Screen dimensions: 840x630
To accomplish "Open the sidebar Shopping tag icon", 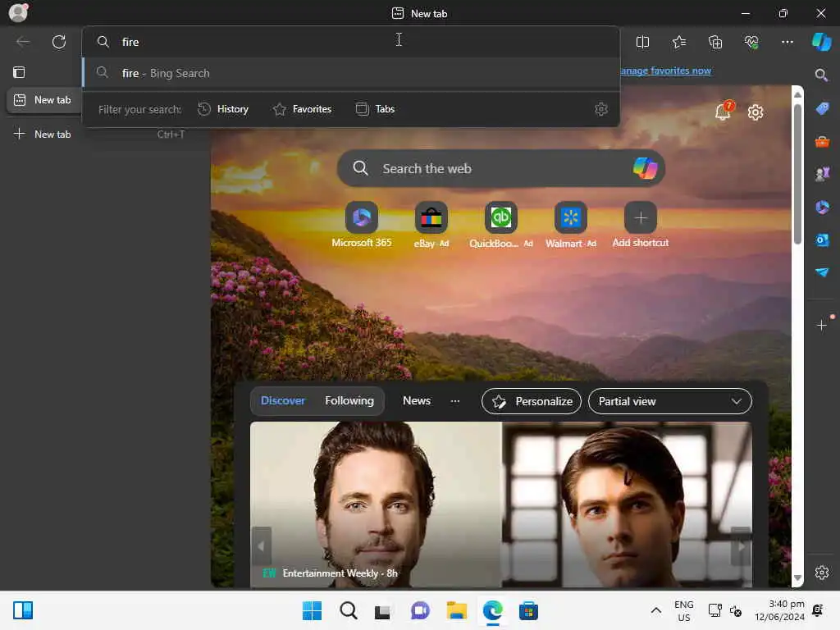I will pos(822,109).
